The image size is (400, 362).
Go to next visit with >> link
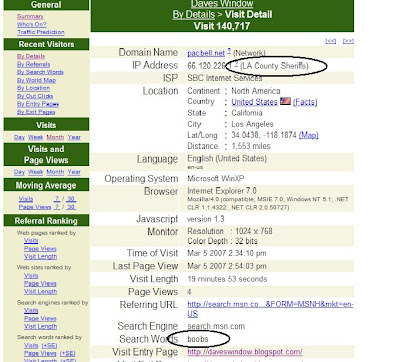pos(348,41)
